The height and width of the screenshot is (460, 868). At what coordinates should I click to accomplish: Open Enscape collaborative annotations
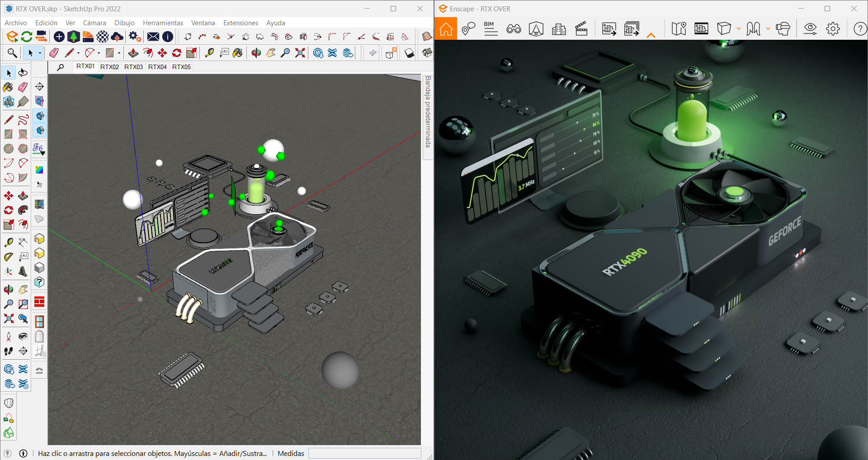pyautogui.click(x=468, y=29)
